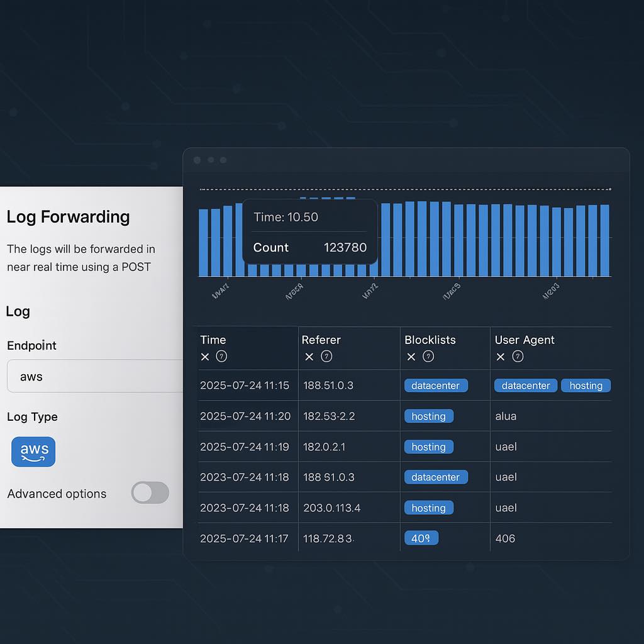Click the last bar in the chart

click(x=604, y=241)
